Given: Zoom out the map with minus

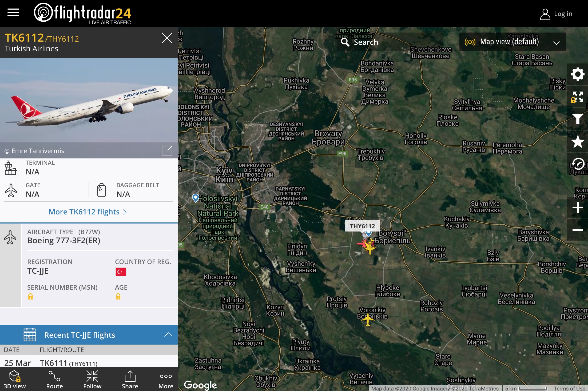Looking at the screenshot, I should [578, 230].
